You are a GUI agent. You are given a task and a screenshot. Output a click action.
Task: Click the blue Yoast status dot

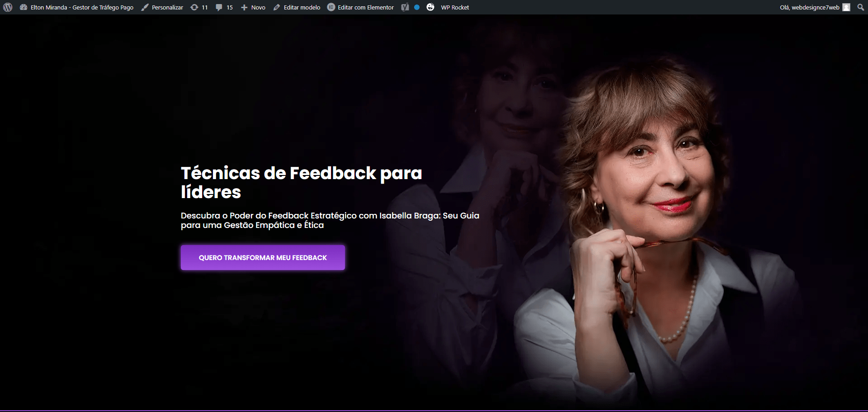[x=417, y=7]
